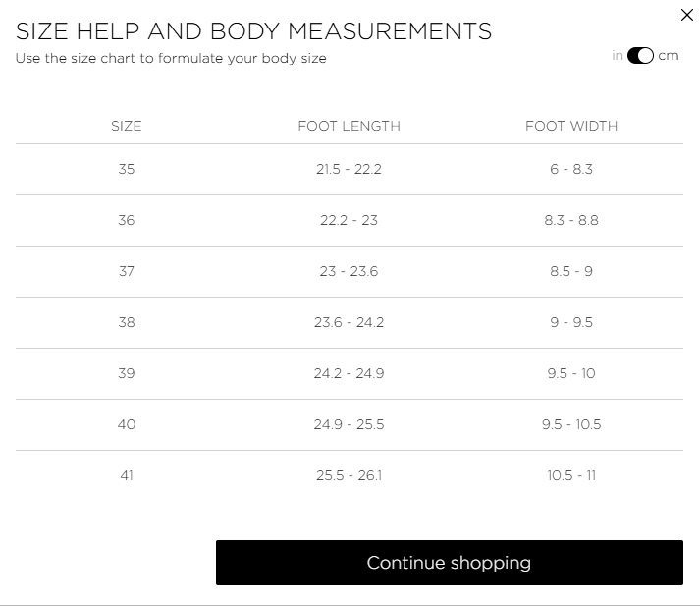This screenshot has width=700, height=606.
Task: Select size 38 row label
Action: click(126, 322)
